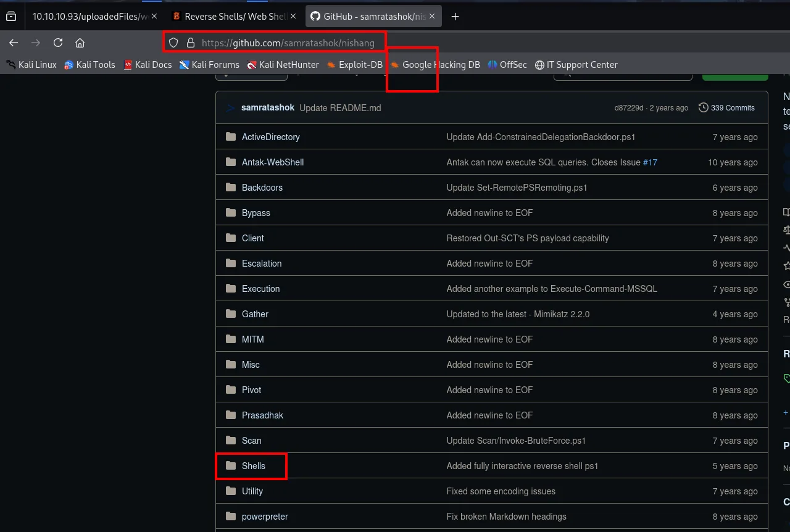Go to the browser Home icon
Screen dimensions: 790x532
(x=80, y=43)
